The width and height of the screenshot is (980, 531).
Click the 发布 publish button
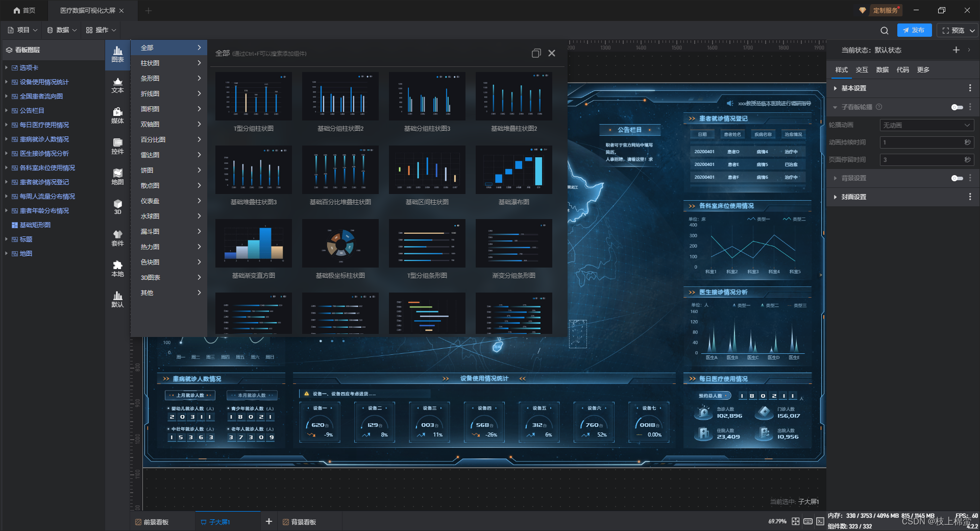(914, 30)
